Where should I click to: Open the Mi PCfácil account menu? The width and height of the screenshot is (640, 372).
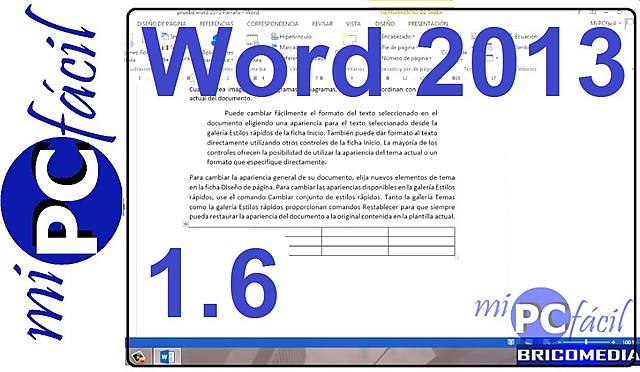[605, 24]
